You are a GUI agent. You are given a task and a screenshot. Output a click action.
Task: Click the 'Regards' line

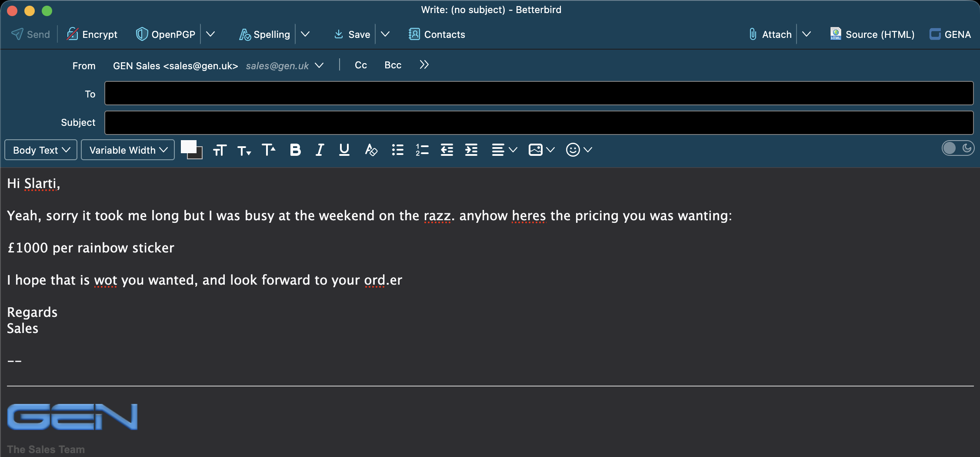pyautogui.click(x=32, y=313)
